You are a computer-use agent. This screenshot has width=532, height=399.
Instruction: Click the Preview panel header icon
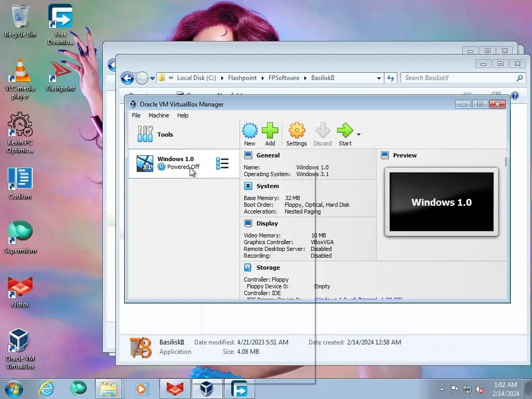(x=384, y=155)
